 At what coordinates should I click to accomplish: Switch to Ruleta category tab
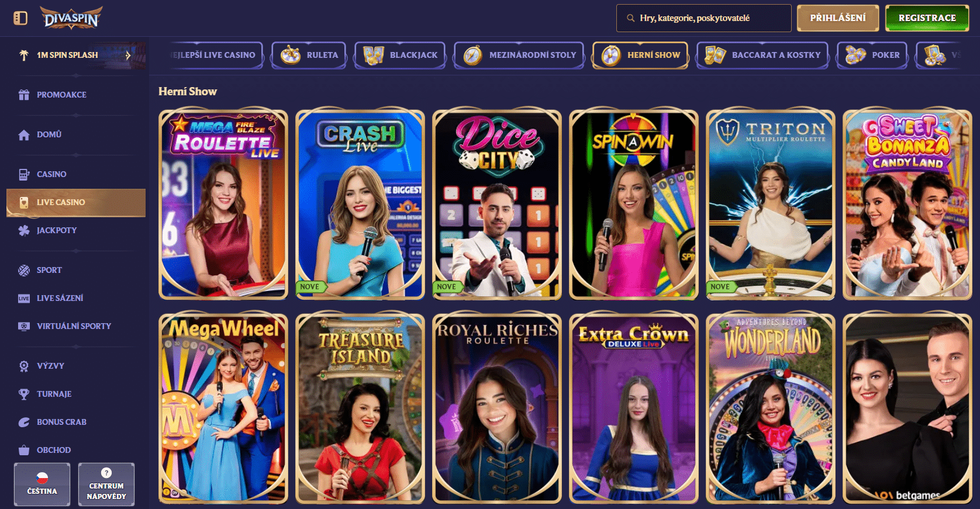[x=309, y=55]
